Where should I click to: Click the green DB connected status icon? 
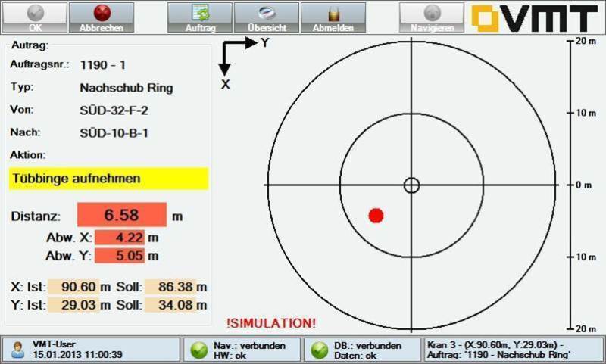pos(319,350)
